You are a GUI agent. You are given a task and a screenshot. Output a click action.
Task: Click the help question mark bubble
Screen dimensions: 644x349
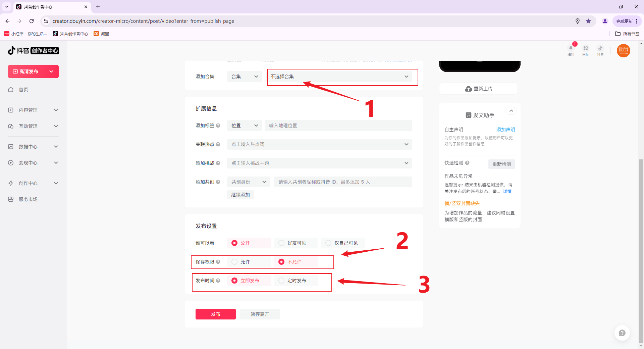tap(622, 333)
